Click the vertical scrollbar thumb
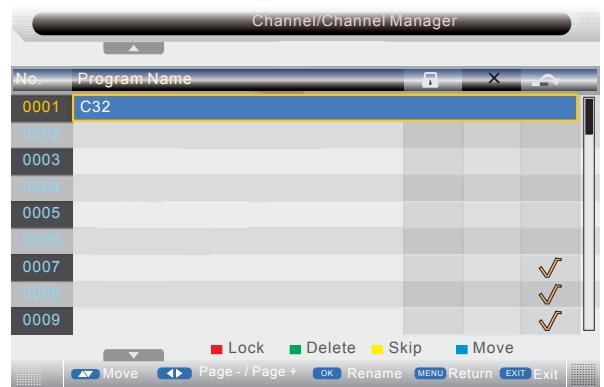The height and width of the screenshot is (387, 604). pyautogui.click(x=589, y=116)
